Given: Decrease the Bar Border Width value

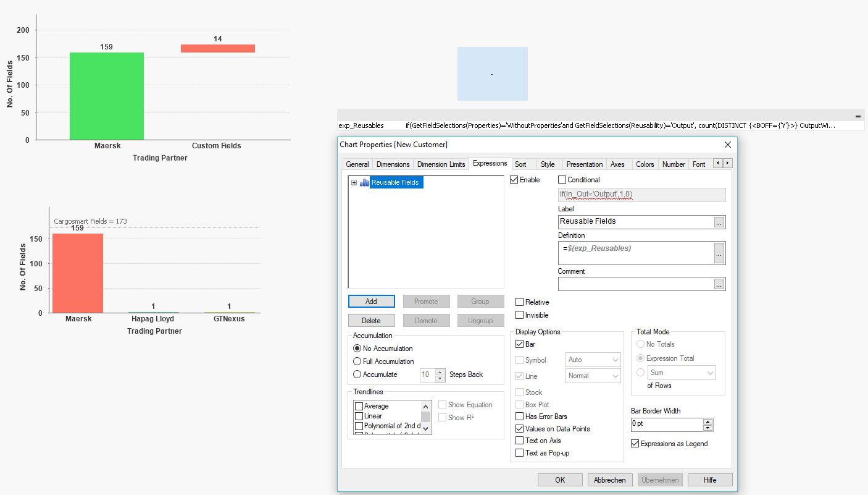Looking at the screenshot, I should point(708,428).
